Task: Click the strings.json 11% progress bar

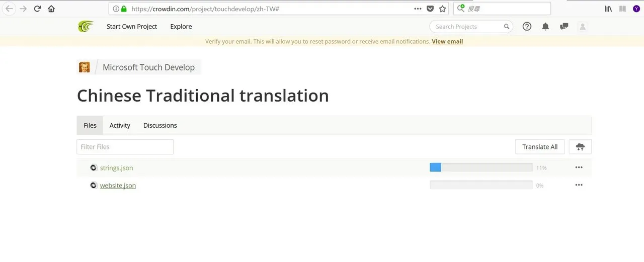Action: 481,167
